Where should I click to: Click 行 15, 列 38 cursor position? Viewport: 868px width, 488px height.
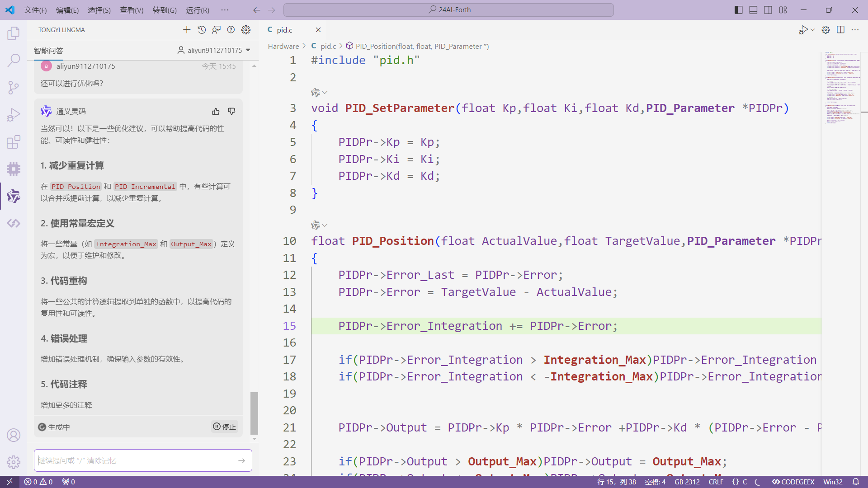click(x=616, y=482)
